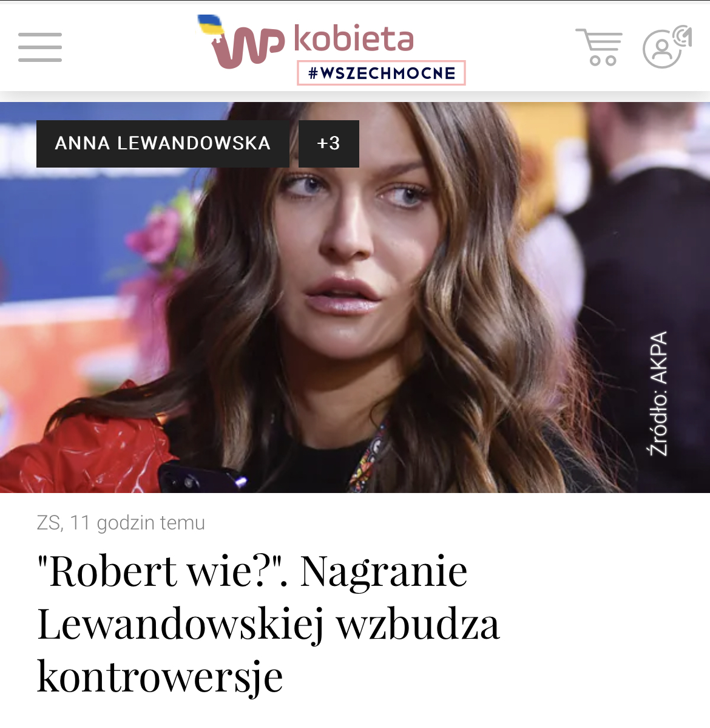
Task: Click the author initials ZS
Action: 49,523
